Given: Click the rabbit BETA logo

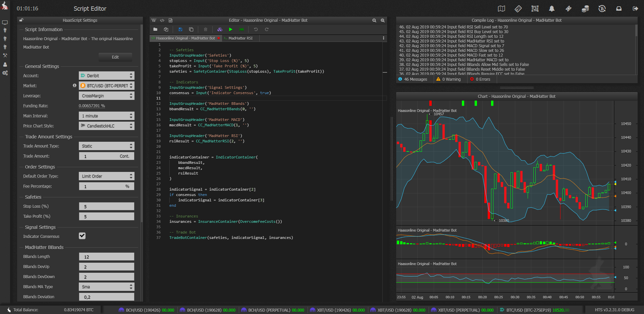Looking at the screenshot, I should pos(4,6).
